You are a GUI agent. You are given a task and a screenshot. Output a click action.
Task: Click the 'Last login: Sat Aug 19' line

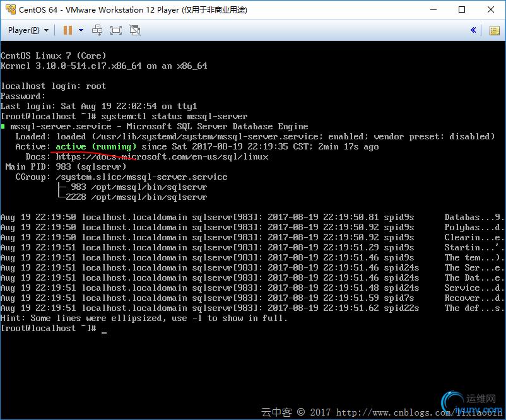pyautogui.click(x=99, y=106)
